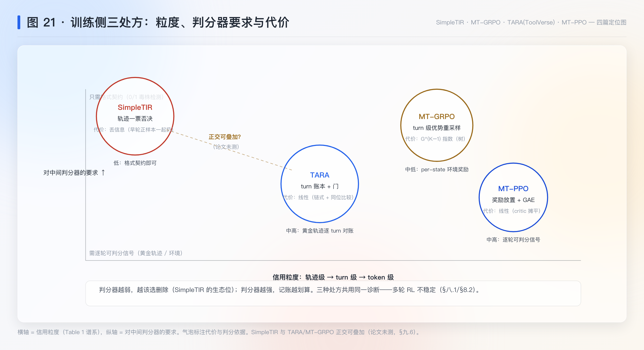
Task: Click top axis note '只需格式契约（0/1 毒株检测）'
Action: 126,97
